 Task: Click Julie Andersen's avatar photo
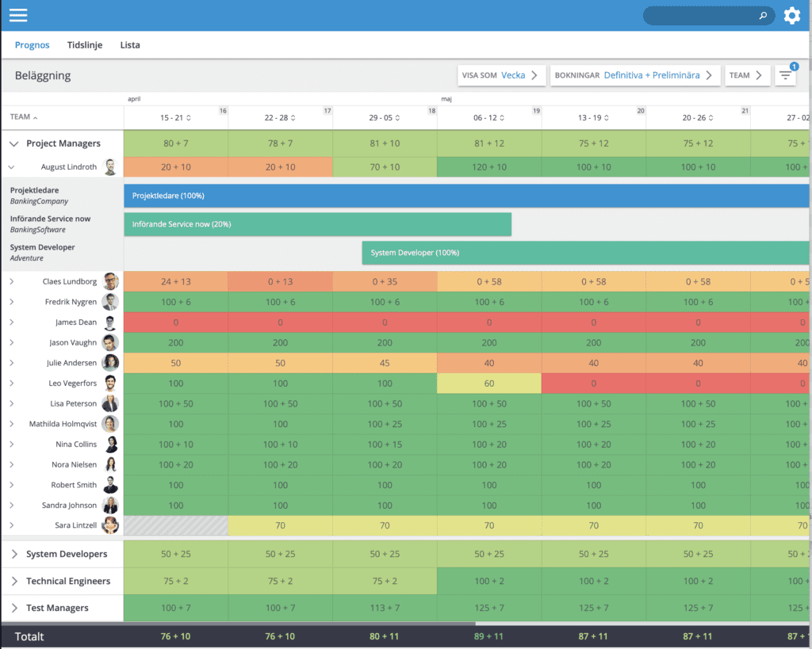click(110, 363)
